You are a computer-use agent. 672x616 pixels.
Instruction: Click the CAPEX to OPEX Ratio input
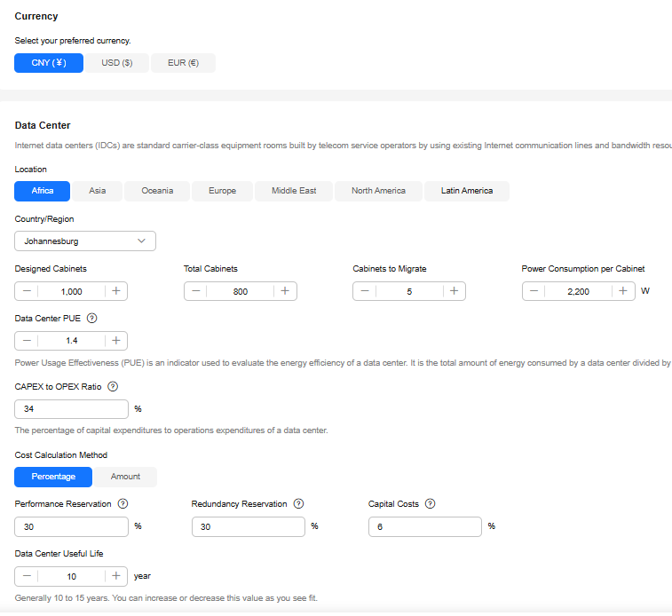pos(72,409)
